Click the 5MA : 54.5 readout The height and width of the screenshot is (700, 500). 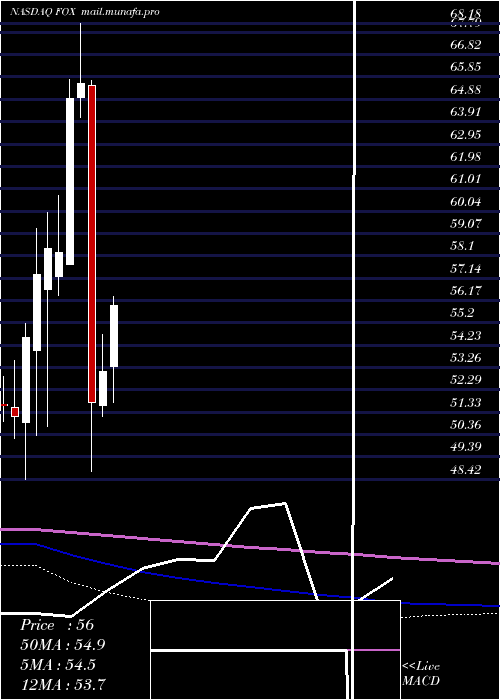click(58, 664)
